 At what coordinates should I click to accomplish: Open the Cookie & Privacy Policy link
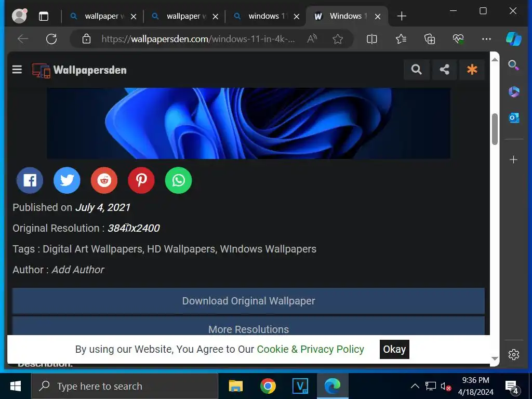coord(311,349)
